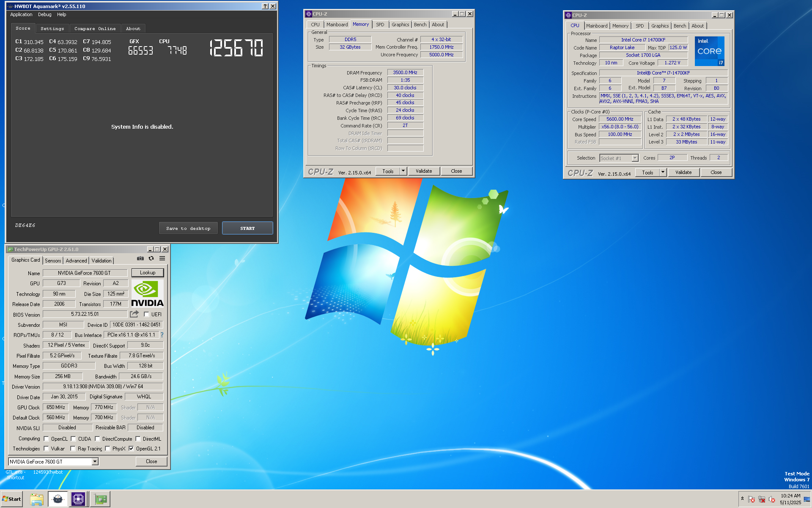This screenshot has width=812, height=508.
Task: Open the Application menu in HWBOT Aquamark
Action: tap(21, 14)
